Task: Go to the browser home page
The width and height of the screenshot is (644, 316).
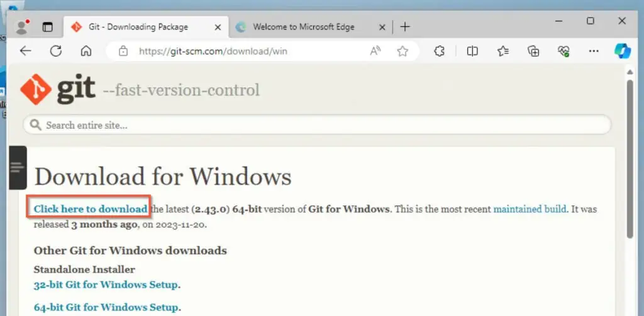Action: point(86,51)
